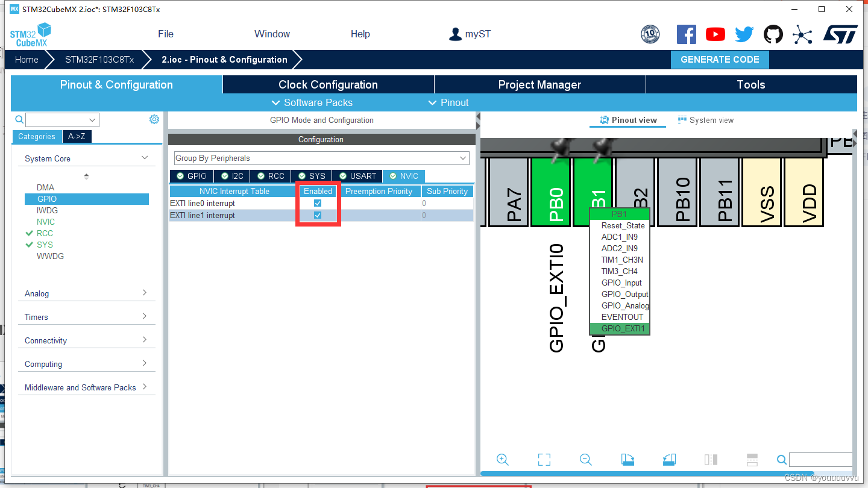Expand Middleware and Software Packs
The width and height of the screenshot is (868, 488).
coord(145,387)
